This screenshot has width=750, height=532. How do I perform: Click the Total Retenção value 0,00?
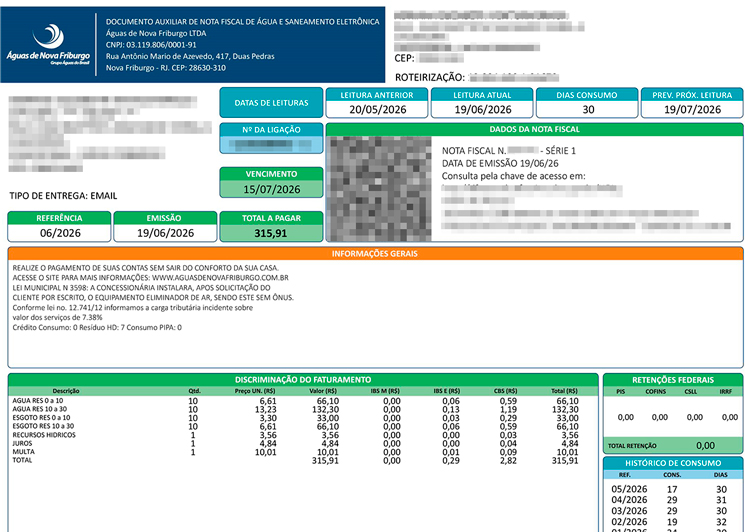[705, 445]
